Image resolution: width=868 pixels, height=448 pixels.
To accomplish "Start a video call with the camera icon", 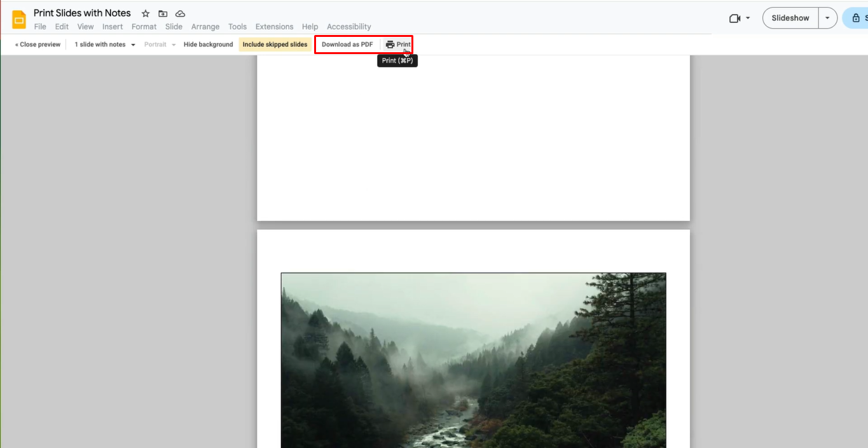I will (x=735, y=18).
